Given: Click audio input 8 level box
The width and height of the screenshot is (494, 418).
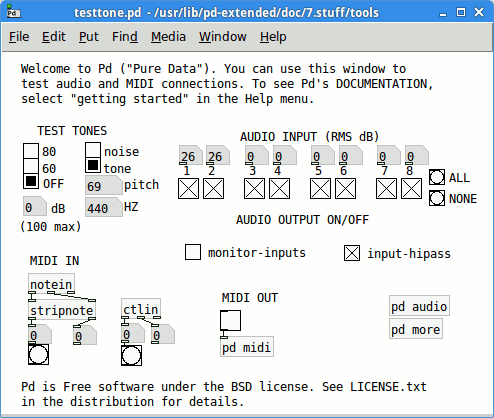Looking at the screenshot, I should pos(417,155).
